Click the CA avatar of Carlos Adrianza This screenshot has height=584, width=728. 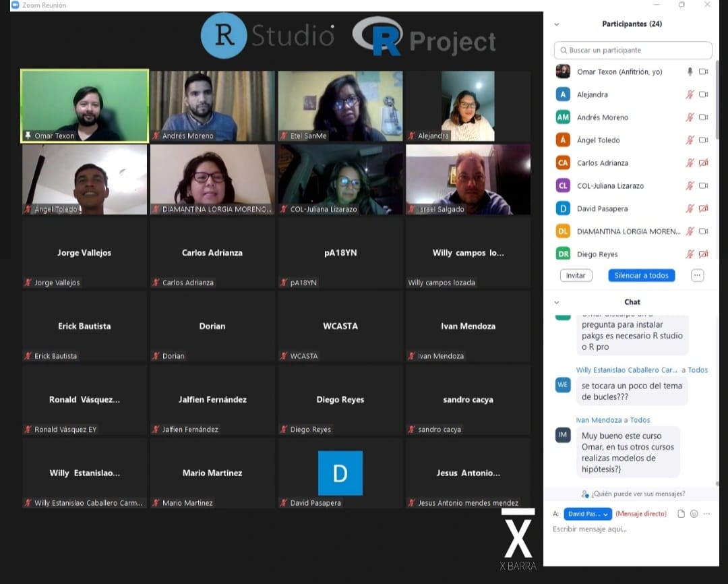[x=563, y=163]
